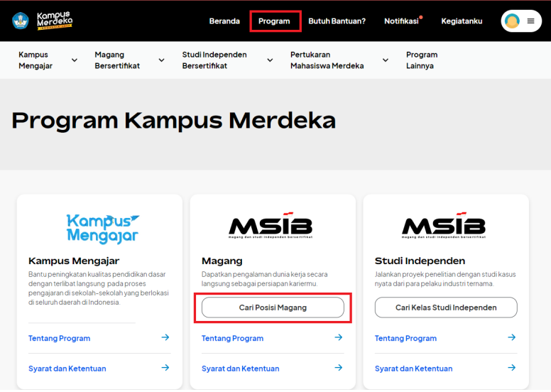Click the description starting 'Dapatkan pengalaman dunia kerja'

(265, 279)
